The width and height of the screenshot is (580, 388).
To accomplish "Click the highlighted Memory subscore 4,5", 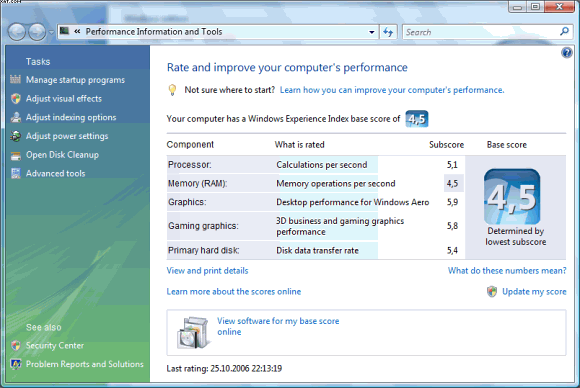I will pyautogui.click(x=452, y=183).
